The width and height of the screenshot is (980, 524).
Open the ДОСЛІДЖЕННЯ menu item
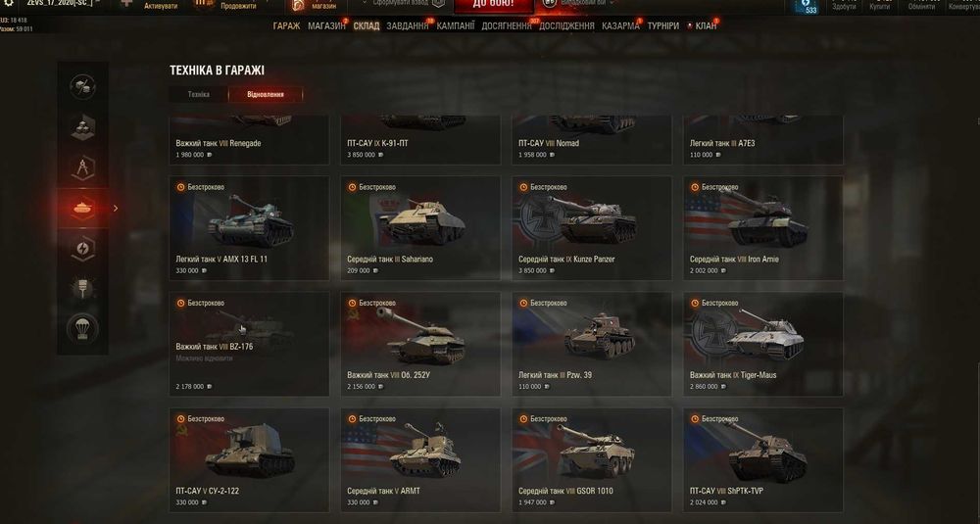566,26
